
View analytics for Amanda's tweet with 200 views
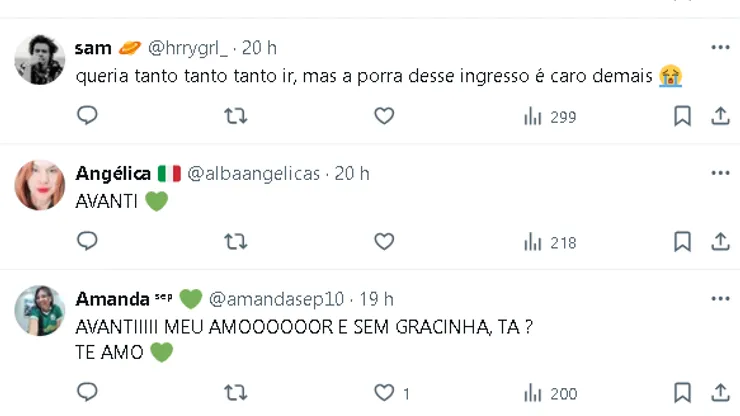[550, 394]
